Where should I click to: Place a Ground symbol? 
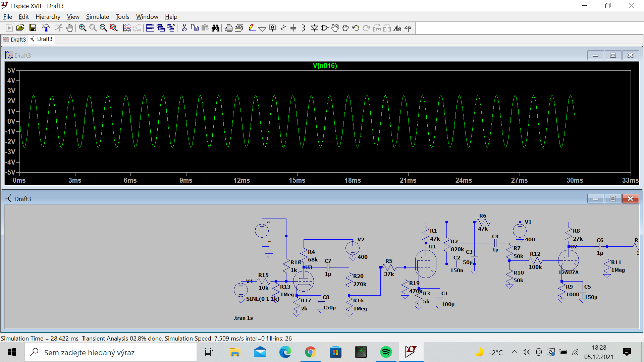(x=262, y=28)
